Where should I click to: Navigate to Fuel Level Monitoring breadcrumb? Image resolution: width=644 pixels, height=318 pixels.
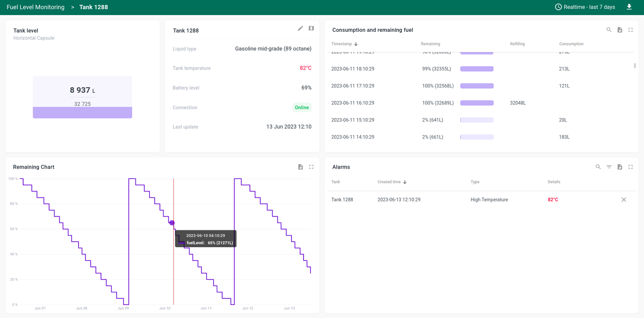point(35,7)
